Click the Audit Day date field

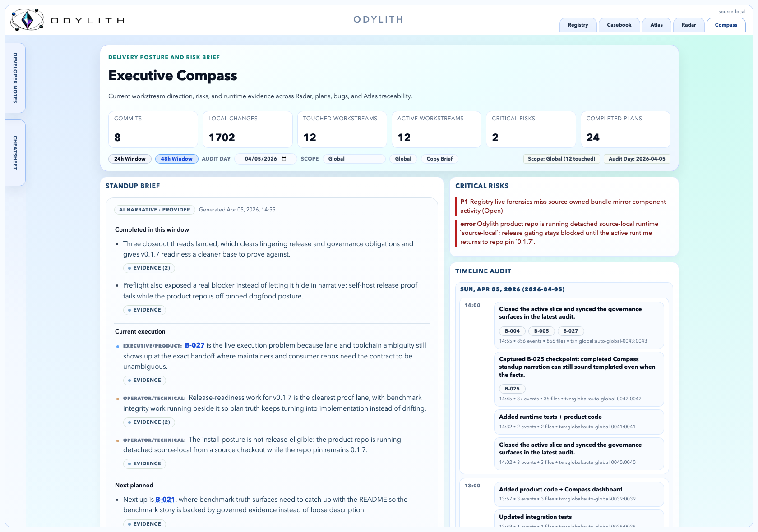click(x=265, y=159)
